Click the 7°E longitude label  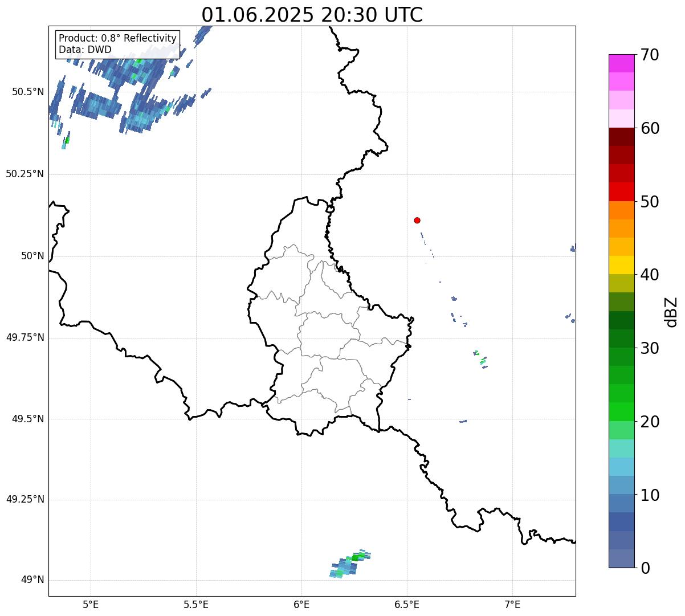point(512,605)
